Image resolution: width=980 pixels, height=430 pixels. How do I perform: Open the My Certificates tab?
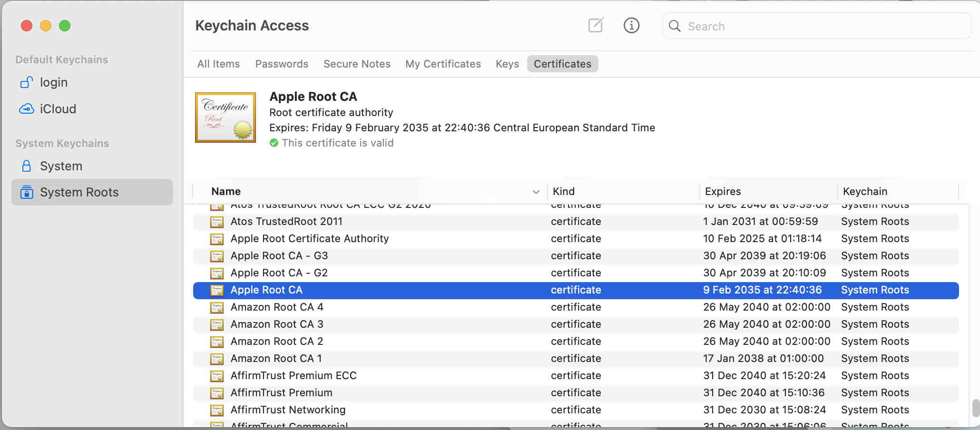pos(443,64)
